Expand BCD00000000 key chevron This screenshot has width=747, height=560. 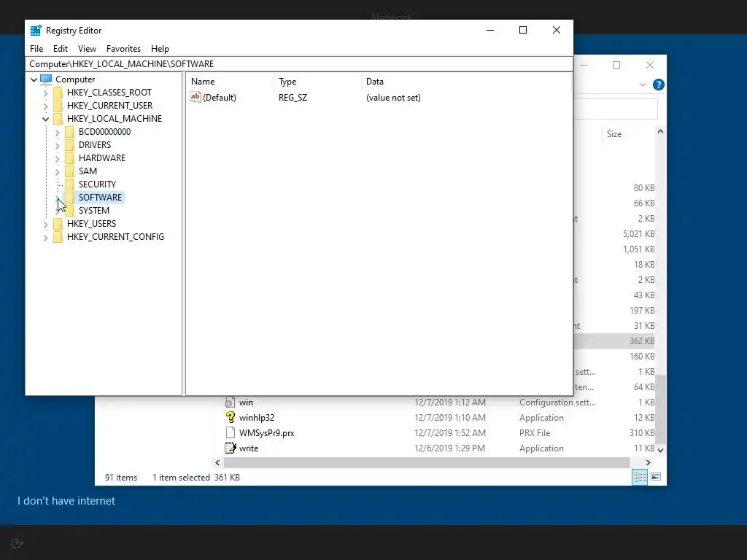[57, 133]
